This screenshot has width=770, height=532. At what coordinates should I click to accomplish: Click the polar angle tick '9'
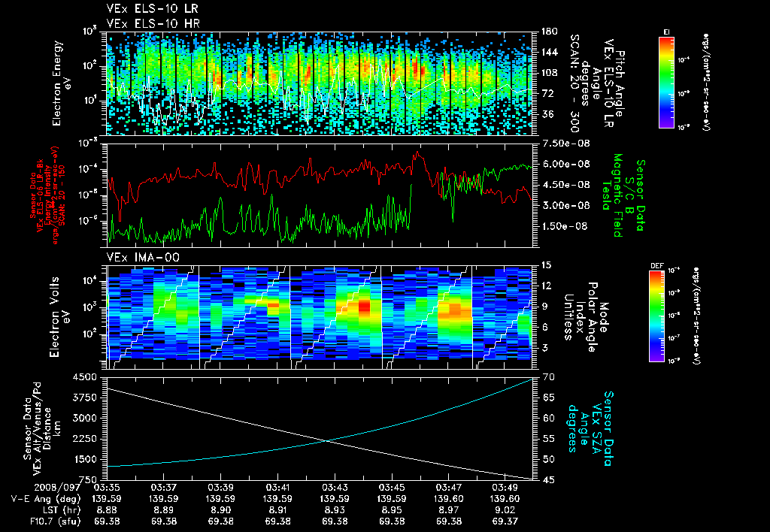coord(545,307)
